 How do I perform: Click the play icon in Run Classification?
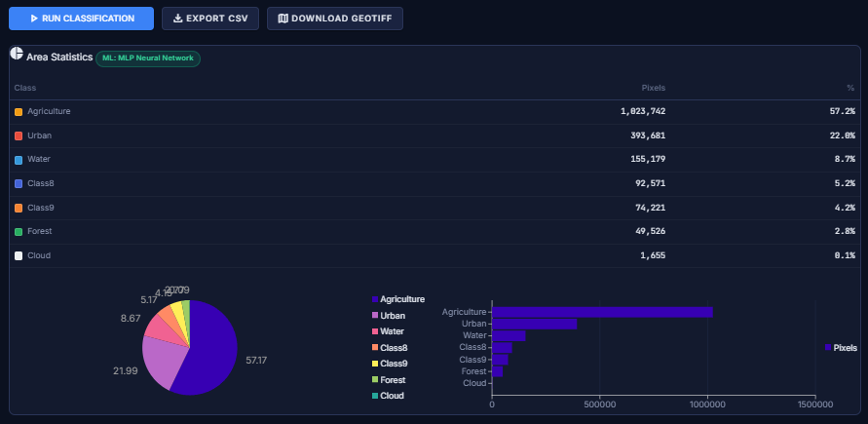(x=34, y=19)
